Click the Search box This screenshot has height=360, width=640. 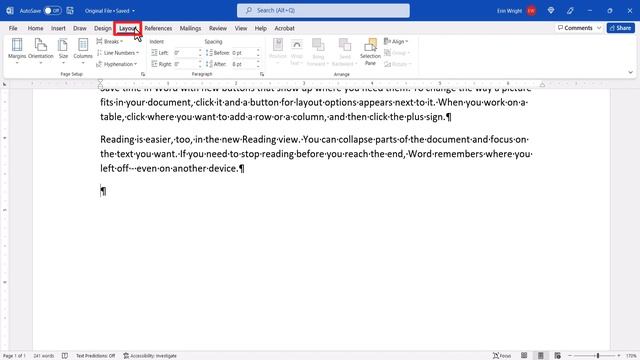(x=323, y=11)
